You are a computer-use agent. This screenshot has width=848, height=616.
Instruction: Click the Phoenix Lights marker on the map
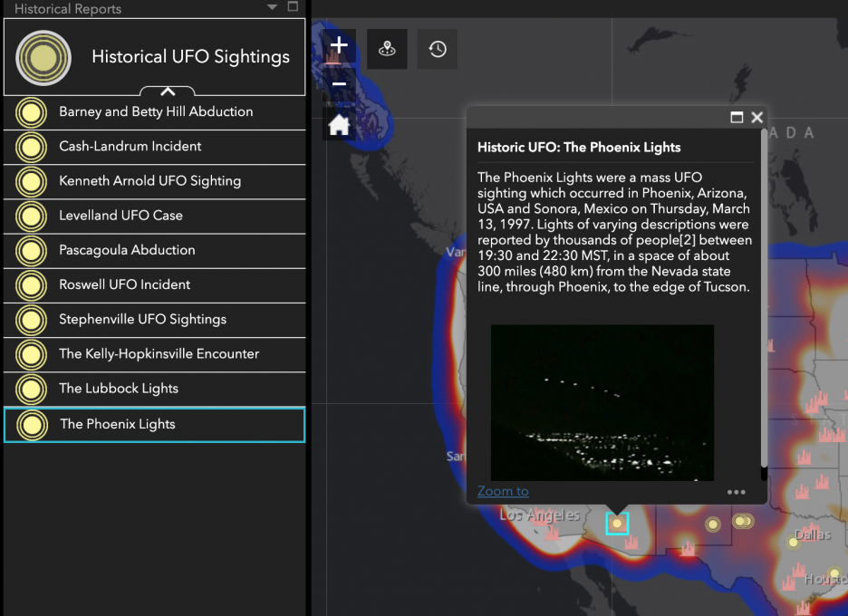click(x=617, y=524)
